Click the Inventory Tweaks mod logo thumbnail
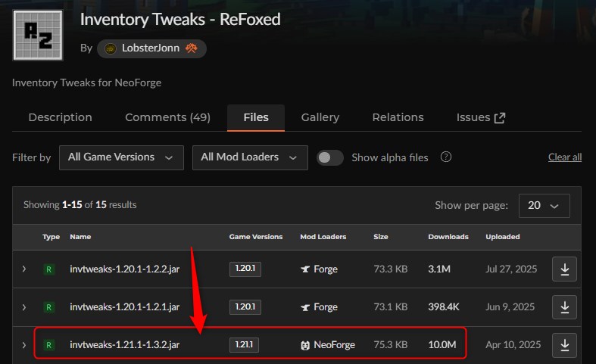This screenshot has height=364, width=596. 38,35
